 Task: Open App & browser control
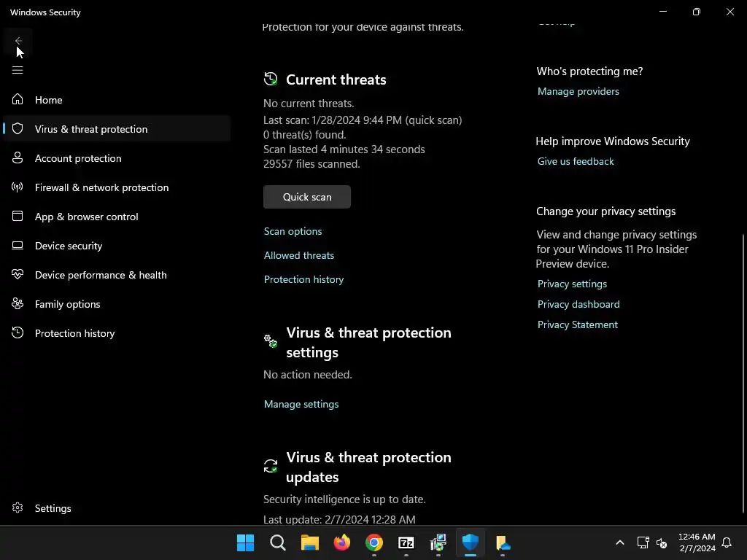click(117, 216)
